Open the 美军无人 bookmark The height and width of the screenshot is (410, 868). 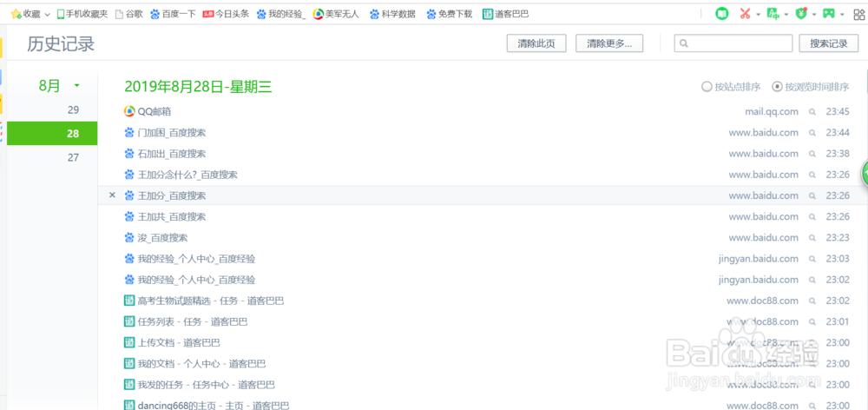[x=336, y=14]
